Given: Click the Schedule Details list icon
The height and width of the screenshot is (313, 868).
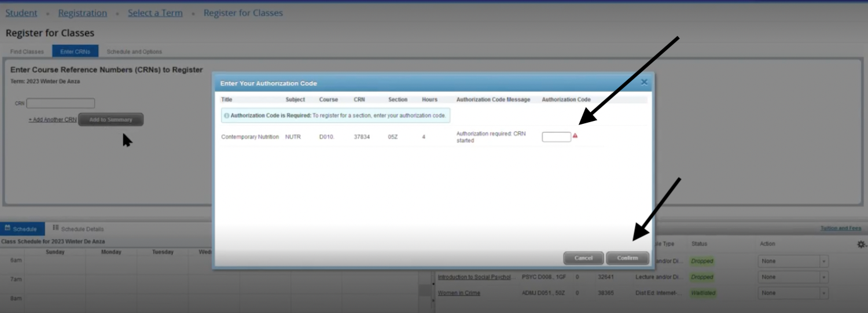Looking at the screenshot, I should pyautogui.click(x=56, y=229).
